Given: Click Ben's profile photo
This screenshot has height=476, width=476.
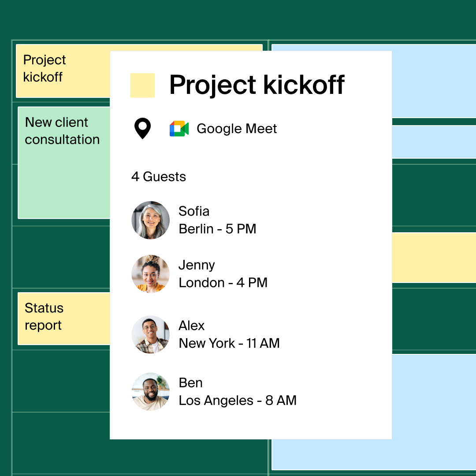Looking at the screenshot, I should (151, 392).
